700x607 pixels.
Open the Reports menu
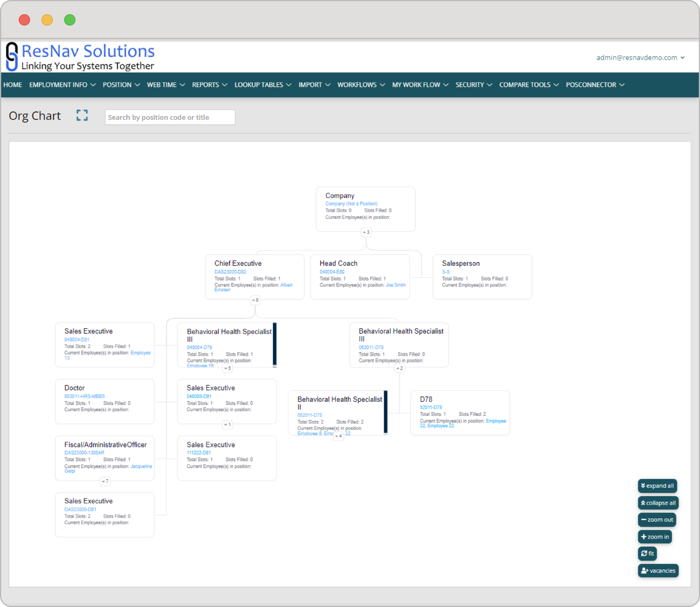[209, 85]
